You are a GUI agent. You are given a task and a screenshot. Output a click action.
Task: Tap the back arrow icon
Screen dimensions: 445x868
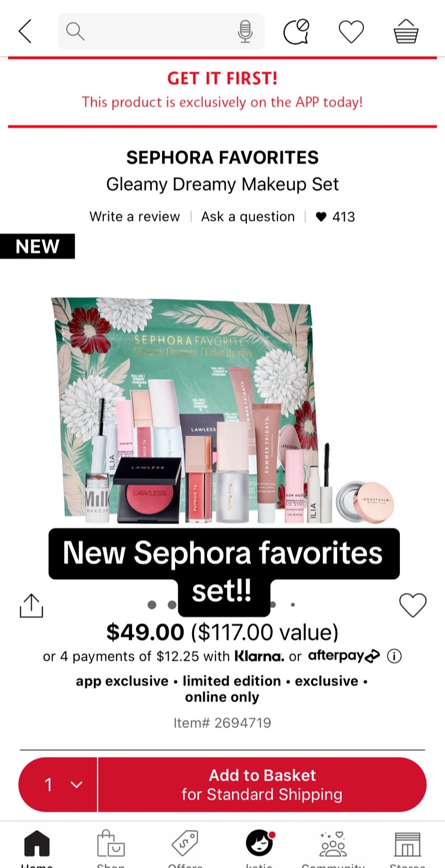coord(25,31)
